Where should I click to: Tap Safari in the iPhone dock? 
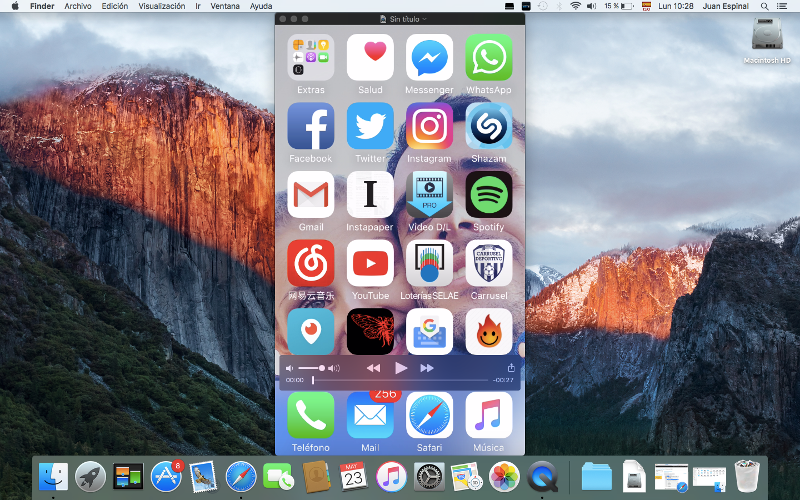pyautogui.click(x=429, y=415)
